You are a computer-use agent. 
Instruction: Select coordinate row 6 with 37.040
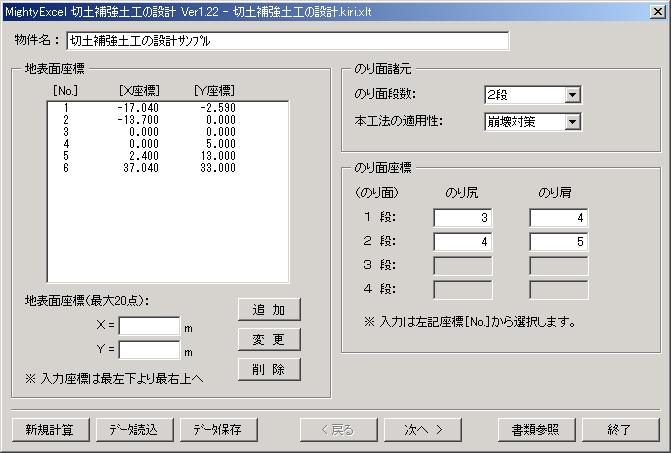(x=167, y=168)
